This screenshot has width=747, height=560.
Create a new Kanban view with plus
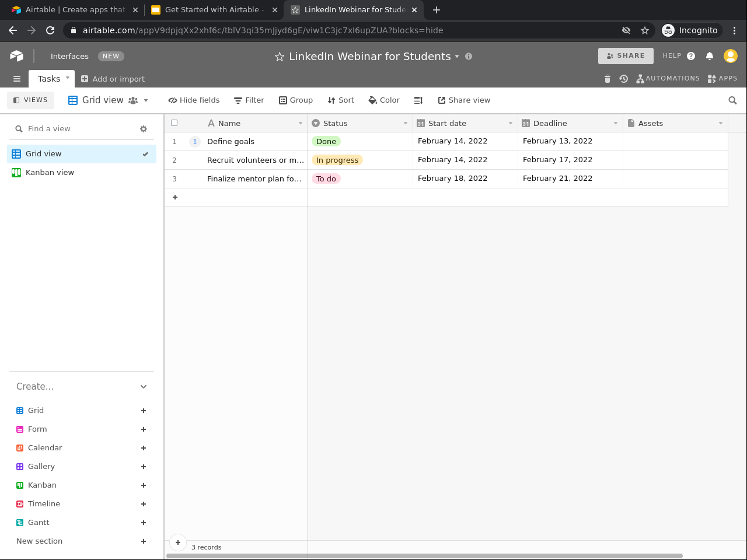[x=144, y=485]
